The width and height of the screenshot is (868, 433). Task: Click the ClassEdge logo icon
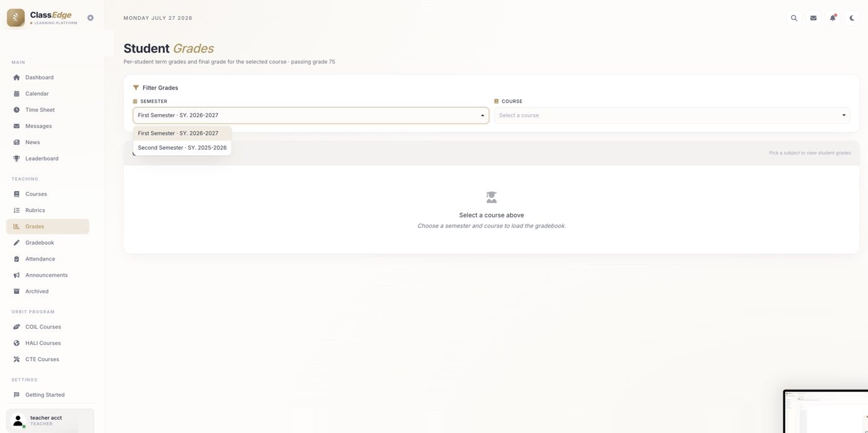(x=15, y=18)
